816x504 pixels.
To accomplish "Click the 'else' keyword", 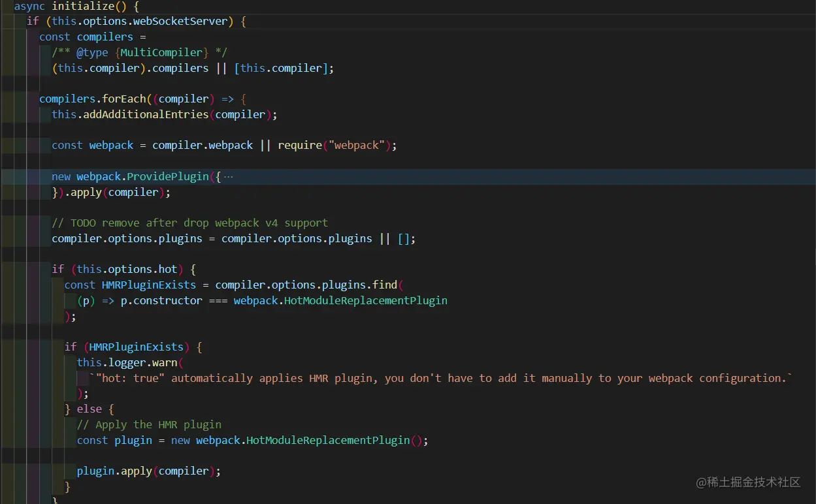I will tap(90, 409).
